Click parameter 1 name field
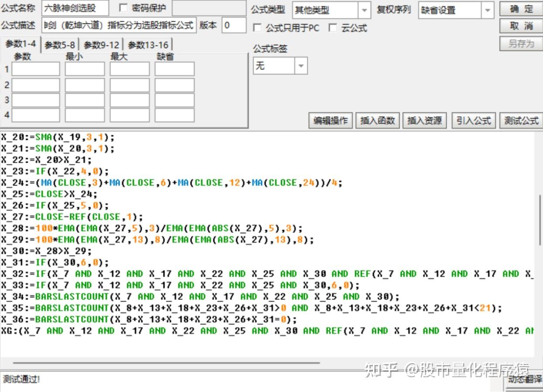Screen dimensions: 543x392 pyautogui.click(x=35, y=69)
